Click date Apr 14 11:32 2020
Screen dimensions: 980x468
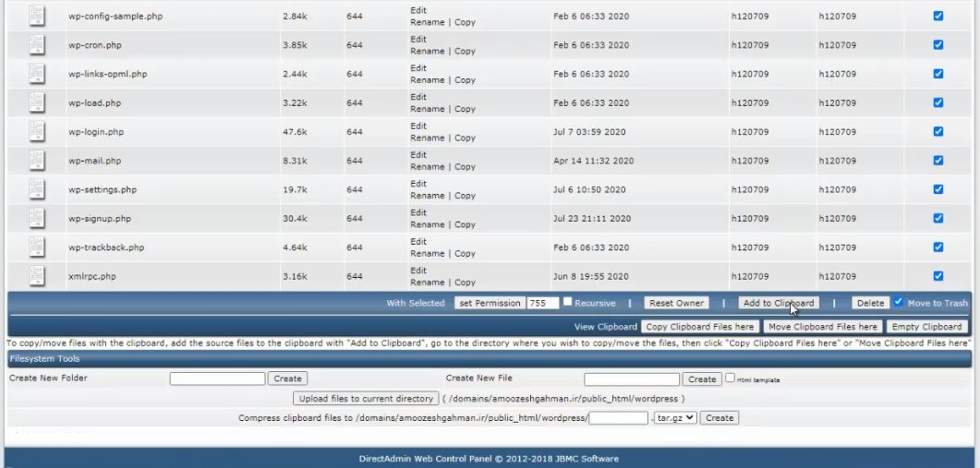click(x=593, y=161)
